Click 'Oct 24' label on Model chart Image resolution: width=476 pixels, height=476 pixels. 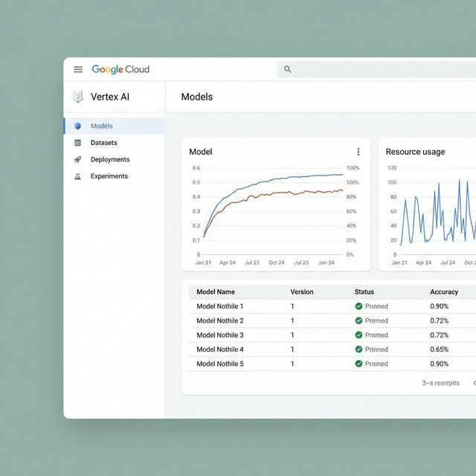pyautogui.click(x=277, y=263)
